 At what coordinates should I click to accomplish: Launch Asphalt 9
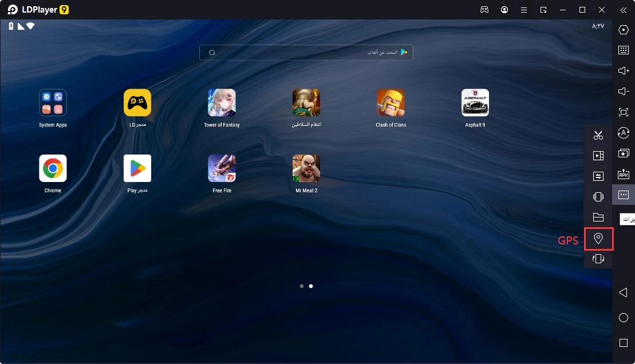[475, 103]
